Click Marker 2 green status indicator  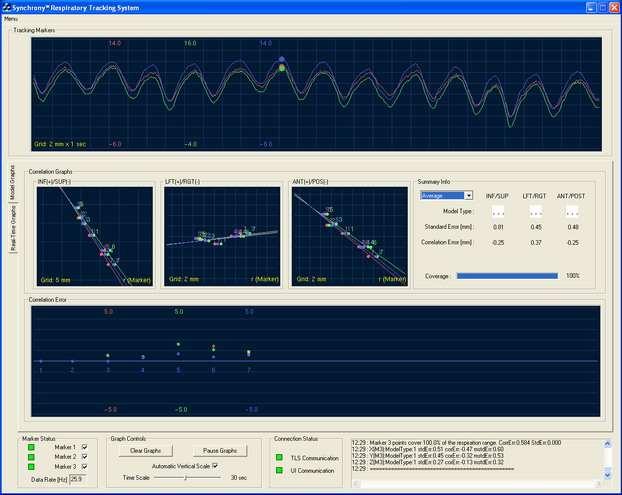click(31, 457)
